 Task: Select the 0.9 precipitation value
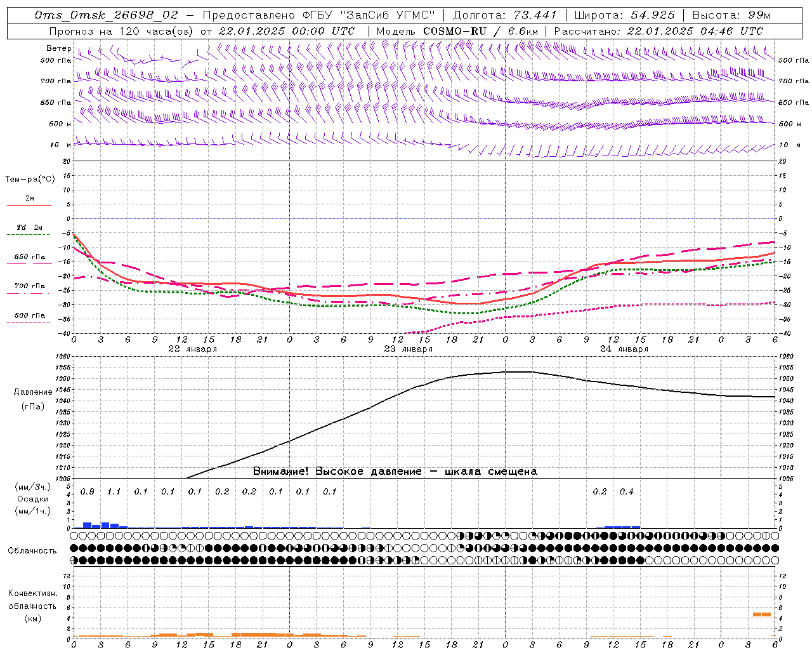[88, 492]
